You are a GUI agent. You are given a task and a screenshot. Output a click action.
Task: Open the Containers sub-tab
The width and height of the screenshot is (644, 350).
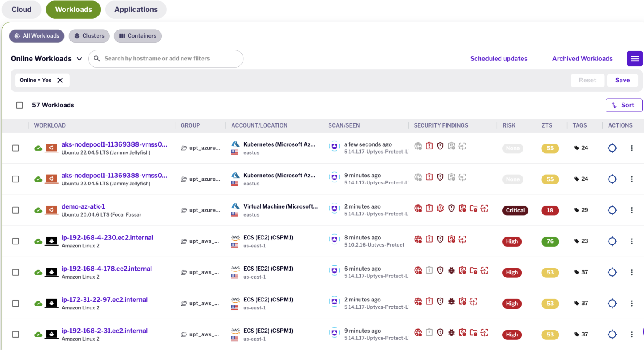tap(137, 36)
